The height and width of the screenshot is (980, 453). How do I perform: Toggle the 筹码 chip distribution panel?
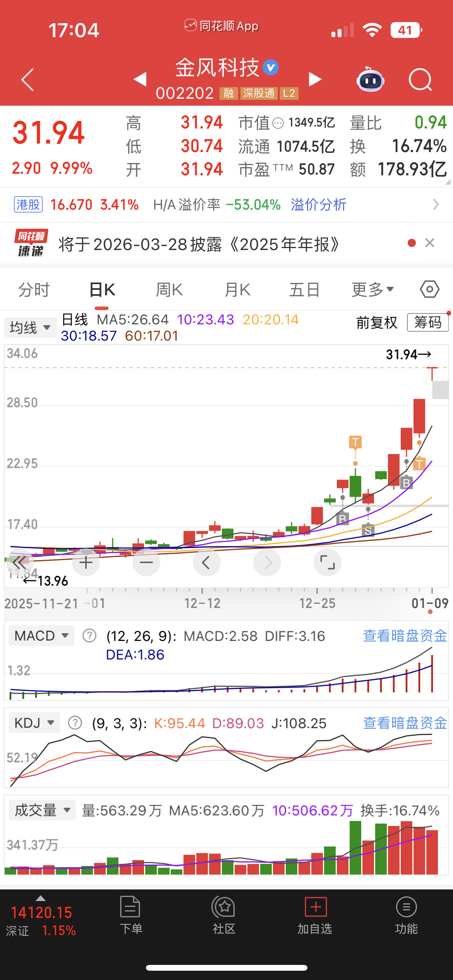(428, 322)
